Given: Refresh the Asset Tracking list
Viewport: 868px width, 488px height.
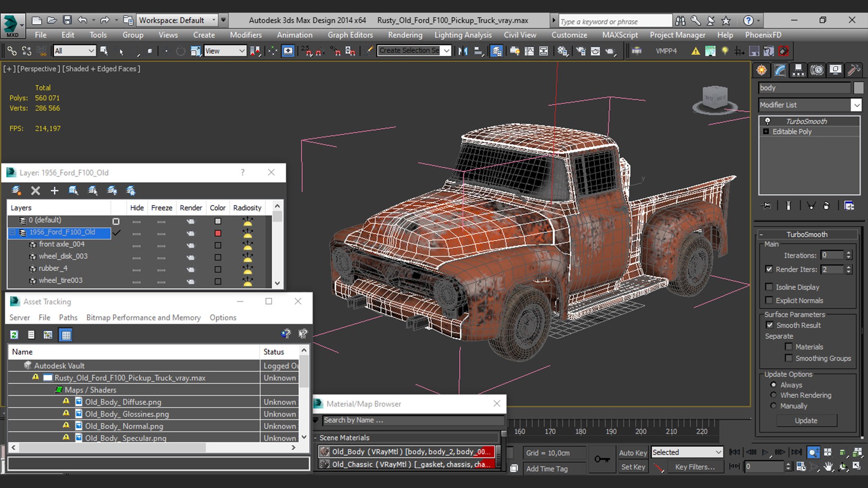Looking at the screenshot, I should point(14,335).
